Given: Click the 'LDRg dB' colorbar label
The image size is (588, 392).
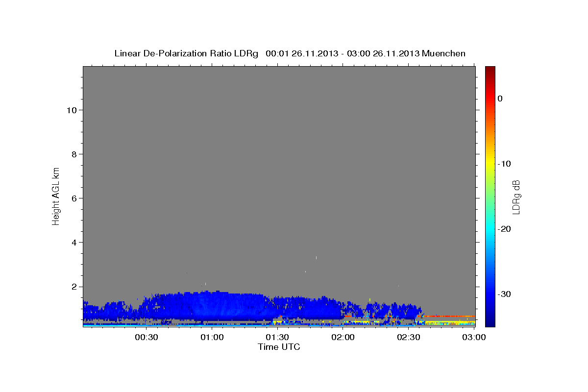Looking at the screenshot, I should pos(515,197).
